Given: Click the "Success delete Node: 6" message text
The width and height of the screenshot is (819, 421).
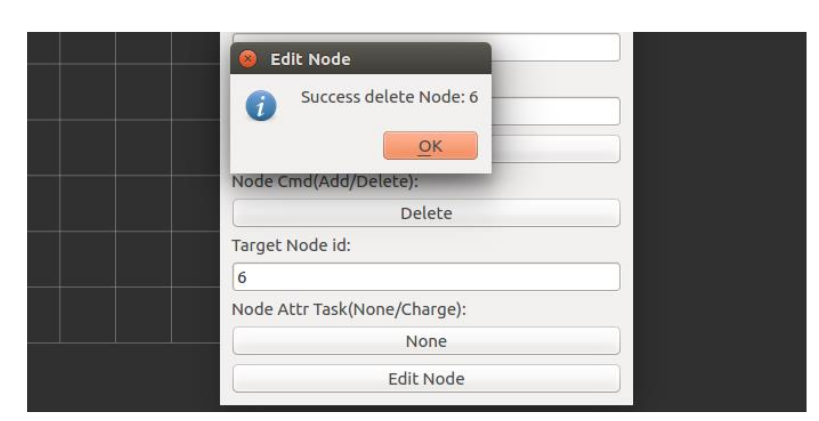Looking at the screenshot, I should tap(389, 97).
